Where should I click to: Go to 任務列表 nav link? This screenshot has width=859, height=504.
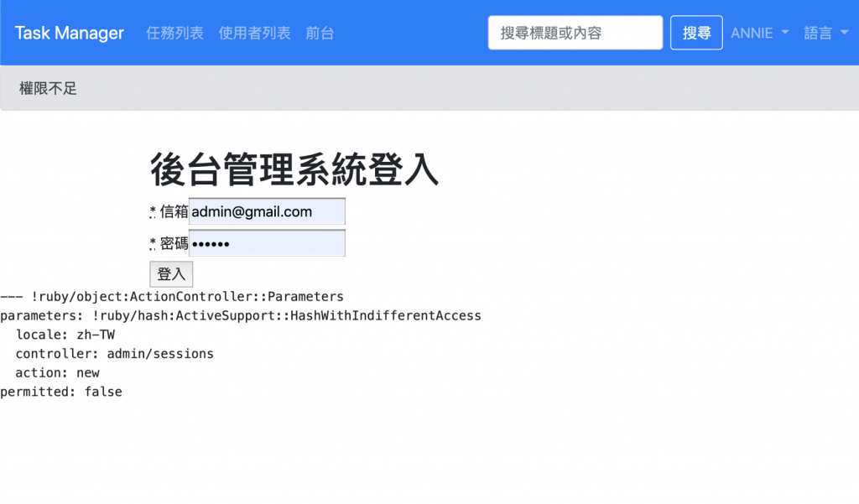coord(174,33)
